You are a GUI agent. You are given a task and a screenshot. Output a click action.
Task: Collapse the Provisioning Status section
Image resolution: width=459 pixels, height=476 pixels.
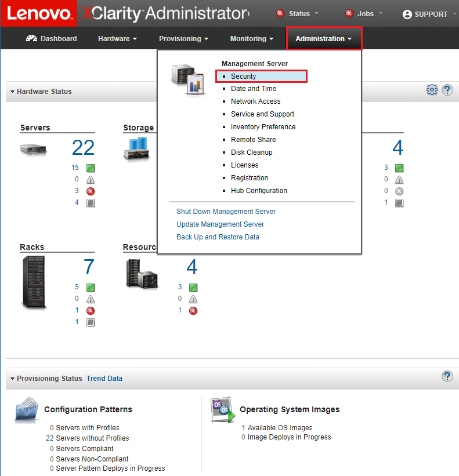pos(12,379)
